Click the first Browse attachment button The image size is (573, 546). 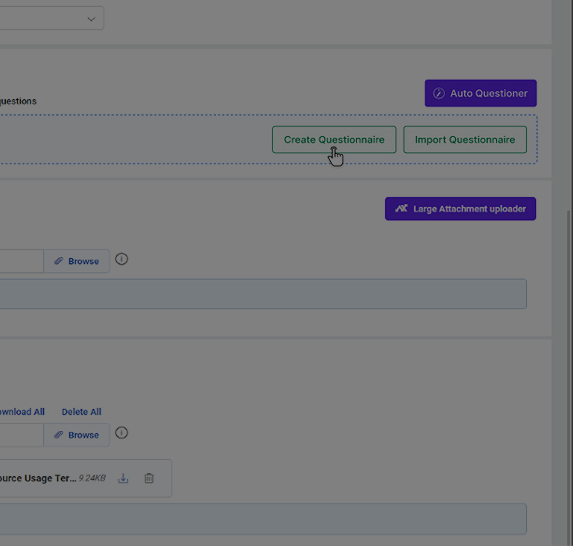pyautogui.click(x=76, y=261)
